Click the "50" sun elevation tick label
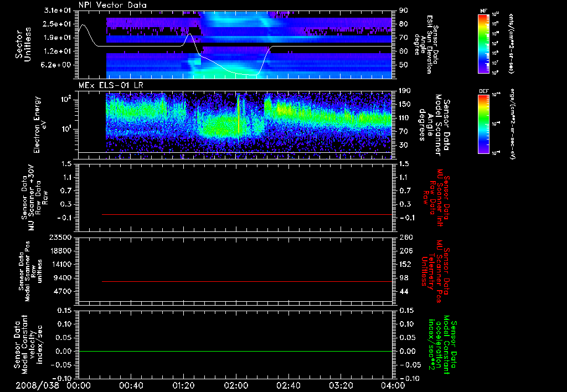Screen dimensions: 567x392 [403, 65]
